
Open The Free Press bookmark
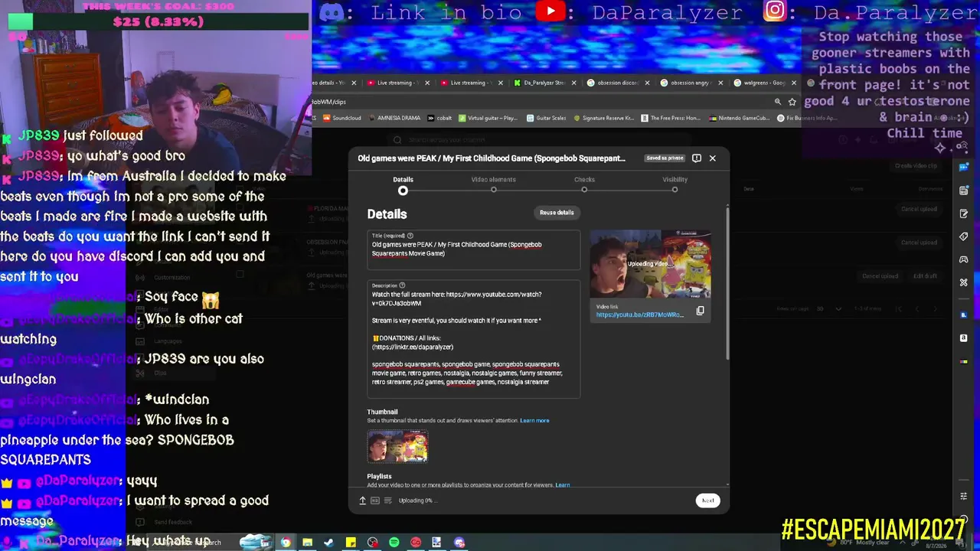tap(671, 119)
